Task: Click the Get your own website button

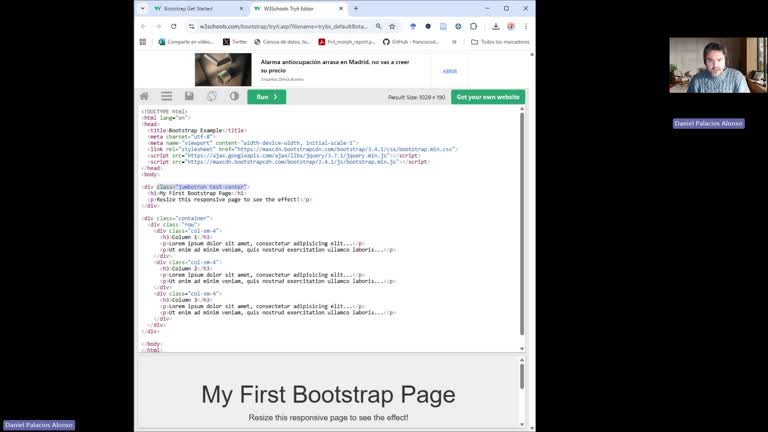Action: pos(488,97)
